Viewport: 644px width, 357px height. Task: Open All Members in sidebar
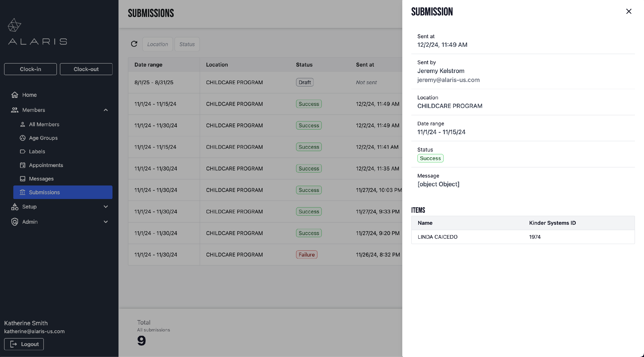44,124
